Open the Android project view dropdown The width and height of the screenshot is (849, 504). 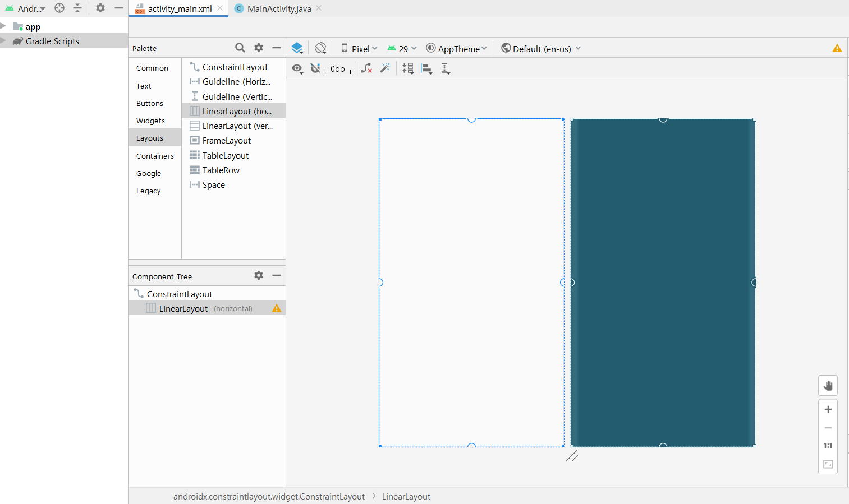click(25, 8)
